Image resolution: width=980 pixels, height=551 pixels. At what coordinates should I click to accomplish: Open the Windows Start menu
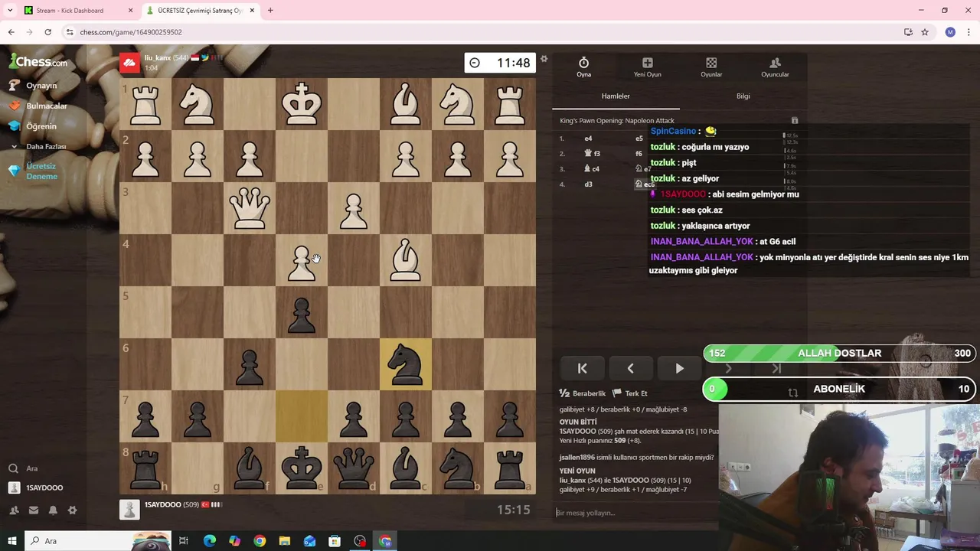pos(12,541)
